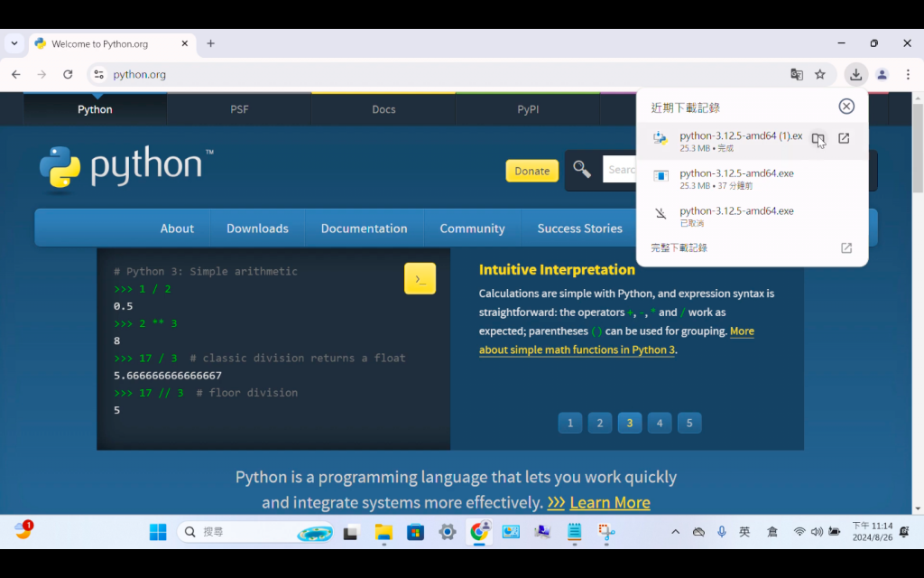Go back to previous page
The width and height of the screenshot is (924, 578).
click(16, 74)
